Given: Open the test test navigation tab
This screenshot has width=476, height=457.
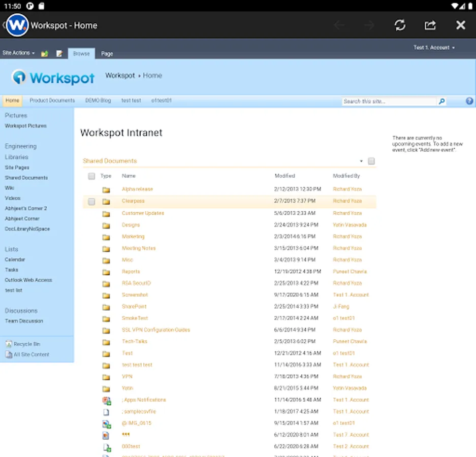Looking at the screenshot, I should (131, 101).
